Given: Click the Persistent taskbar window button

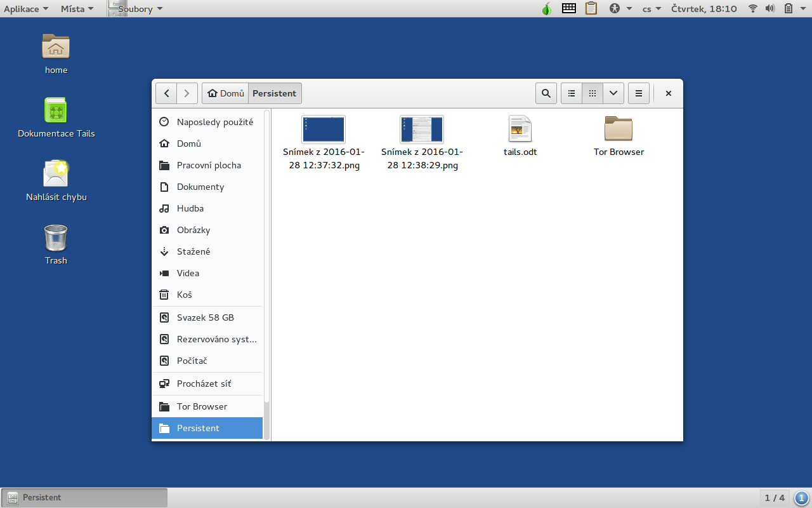Looking at the screenshot, I should [84, 498].
